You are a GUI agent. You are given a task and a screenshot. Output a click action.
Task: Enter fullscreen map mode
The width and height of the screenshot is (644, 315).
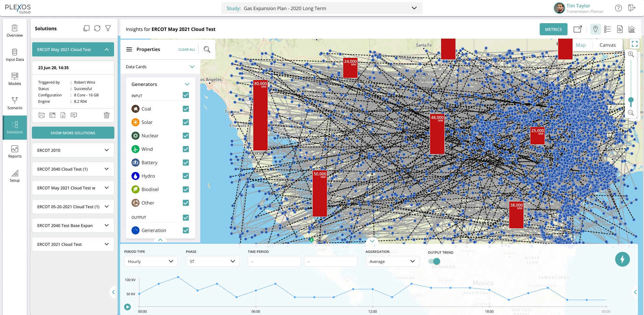coord(635,44)
